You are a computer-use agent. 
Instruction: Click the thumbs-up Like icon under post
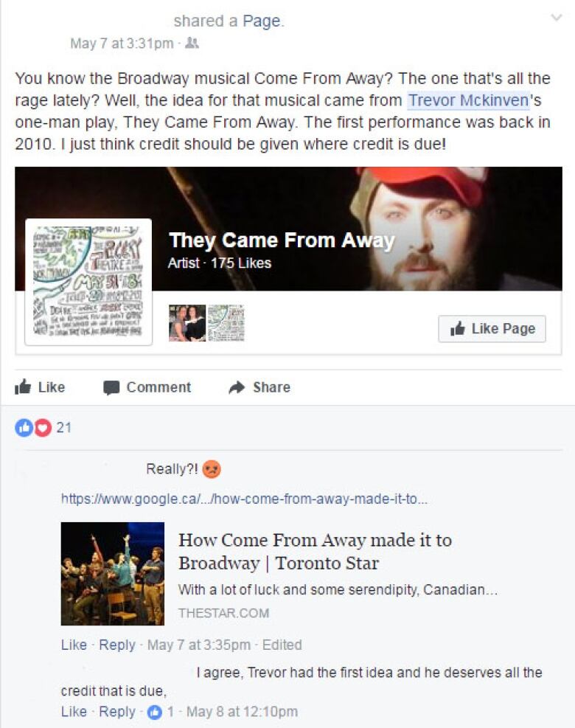pyautogui.click(x=23, y=386)
